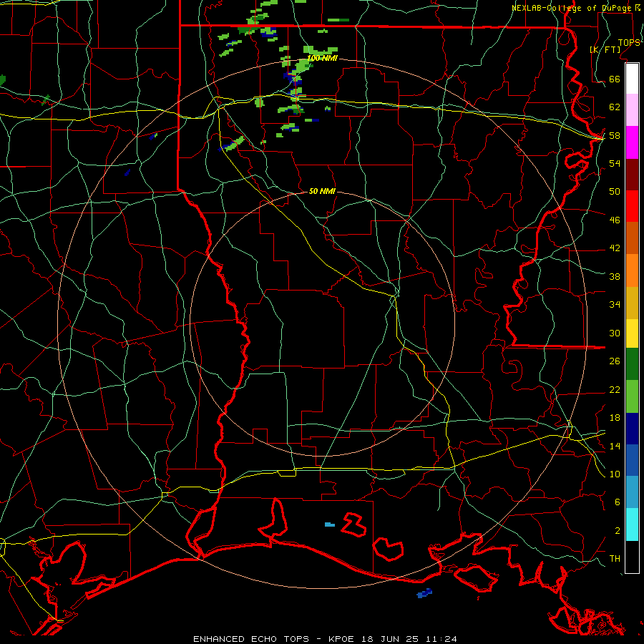Click the '42' legend value
This screenshot has height=644, width=644.
[x=615, y=248]
